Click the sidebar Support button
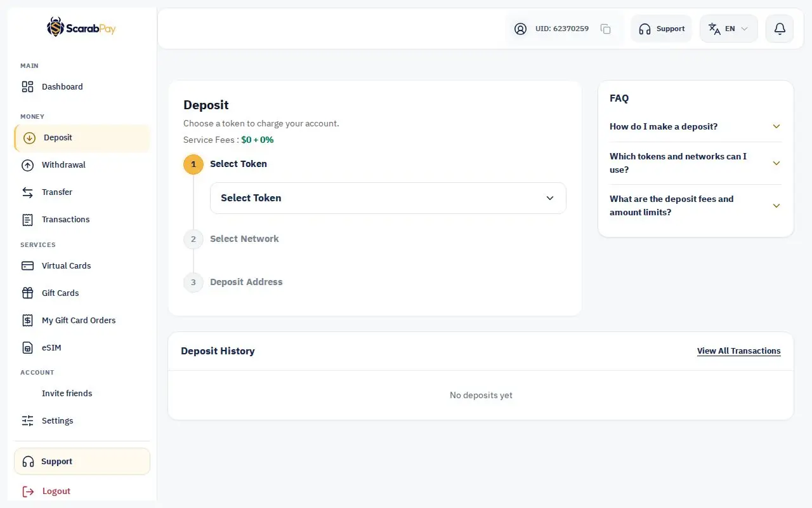The height and width of the screenshot is (508, 812). point(82,462)
